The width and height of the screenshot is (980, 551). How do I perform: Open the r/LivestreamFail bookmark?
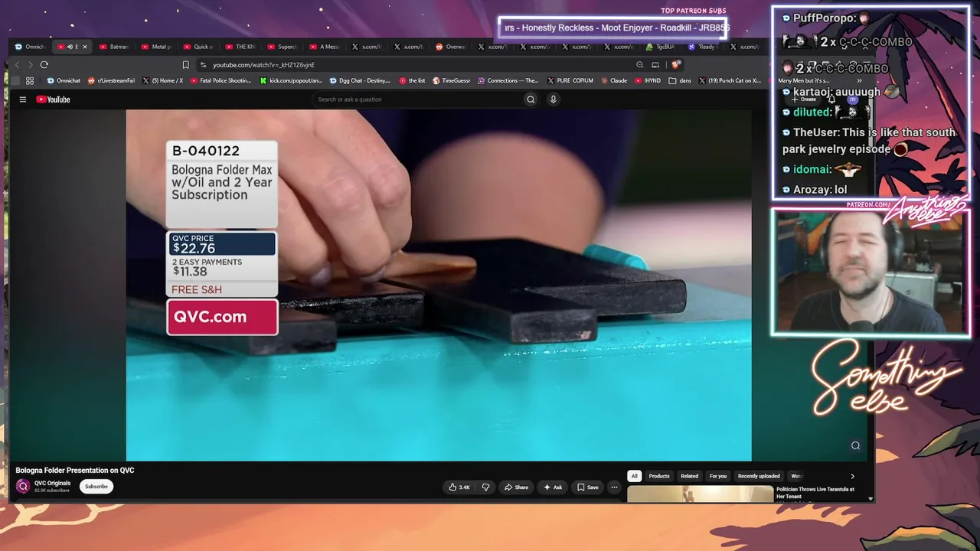click(x=111, y=80)
